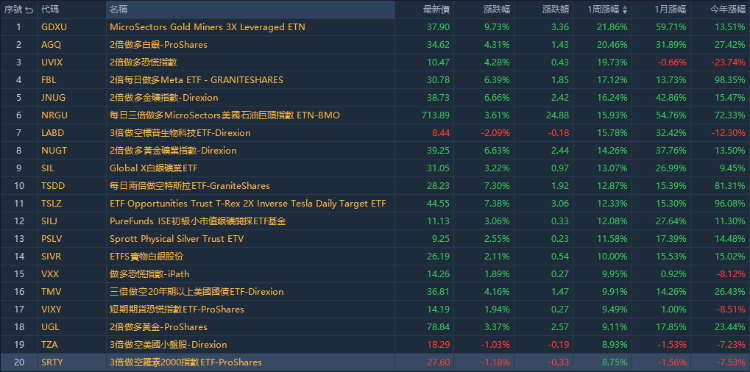This screenshot has width=750, height=372.
Task: Sort by 今年漲幅 column header
Action: click(x=728, y=9)
